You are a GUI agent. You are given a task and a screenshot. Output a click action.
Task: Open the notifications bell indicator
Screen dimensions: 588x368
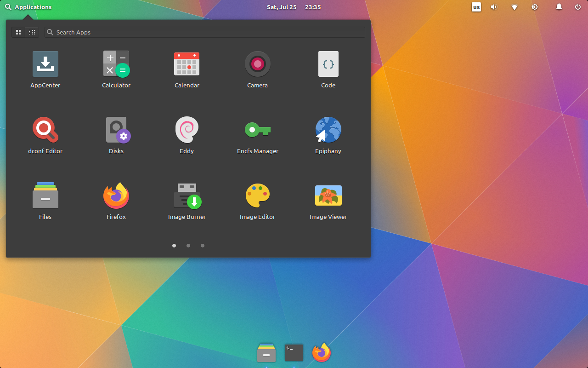pyautogui.click(x=559, y=7)
